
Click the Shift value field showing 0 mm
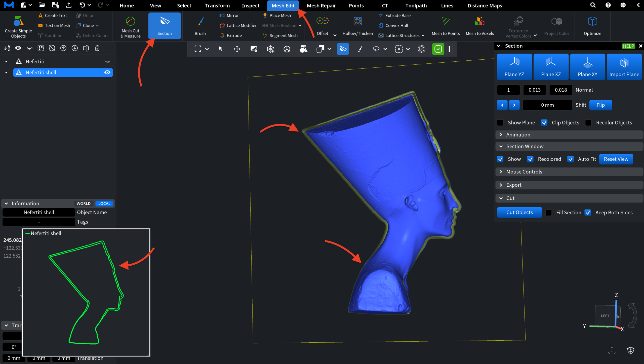tap(547, 105)
